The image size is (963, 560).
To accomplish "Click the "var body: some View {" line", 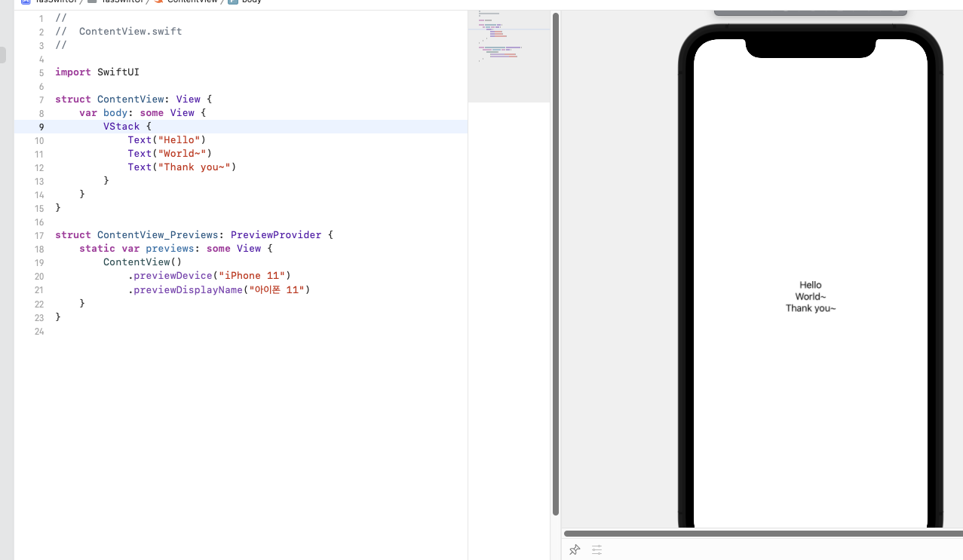I will (143, 113).
